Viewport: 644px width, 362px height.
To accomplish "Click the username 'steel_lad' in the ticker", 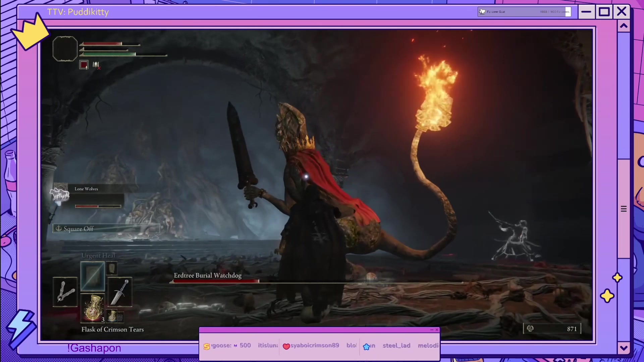I will [x=396, y=346].
